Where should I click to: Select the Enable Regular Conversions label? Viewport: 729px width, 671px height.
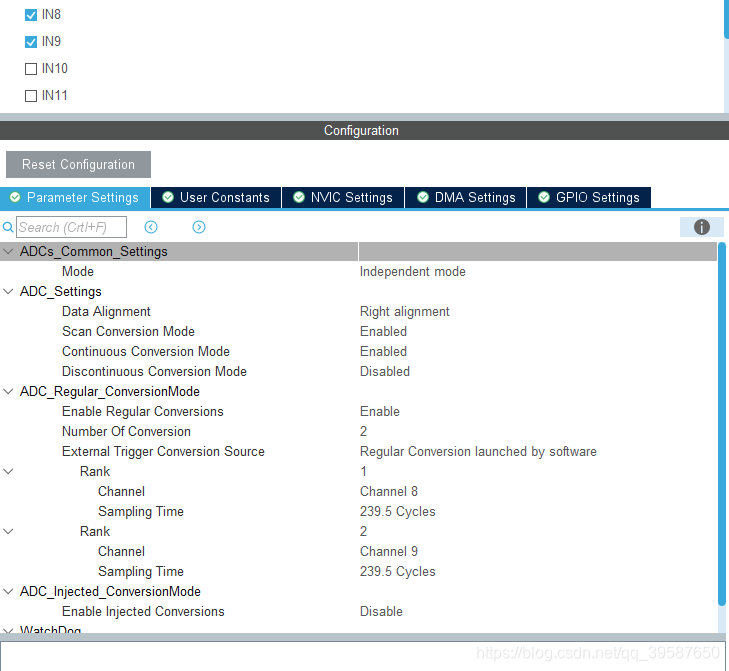142,412
